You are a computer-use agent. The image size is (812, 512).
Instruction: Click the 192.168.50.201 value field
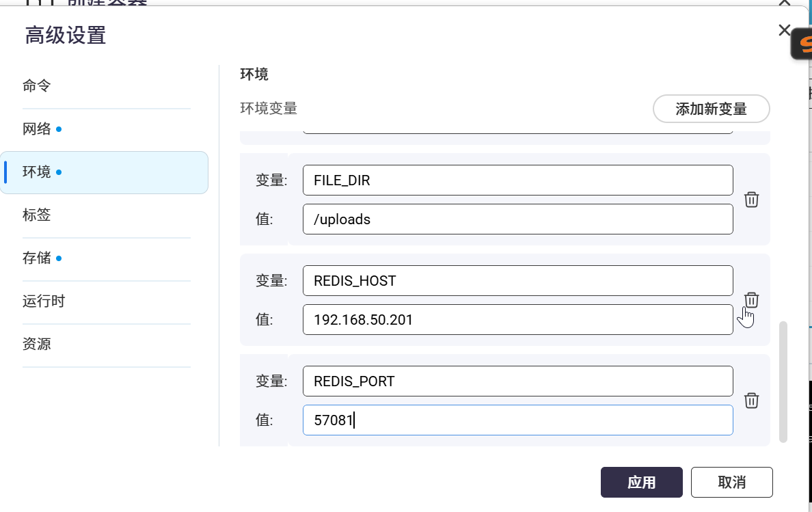click(517, 320)
